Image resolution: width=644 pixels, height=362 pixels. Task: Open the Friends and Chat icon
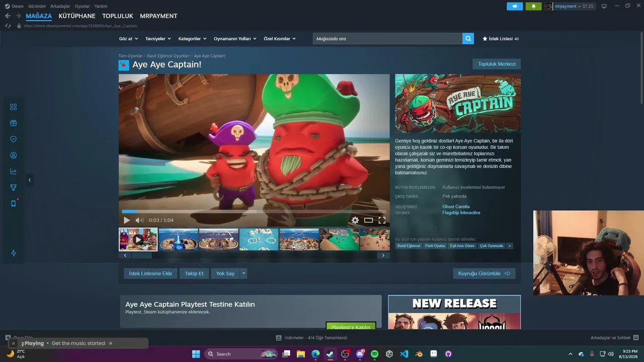point(636,338)
